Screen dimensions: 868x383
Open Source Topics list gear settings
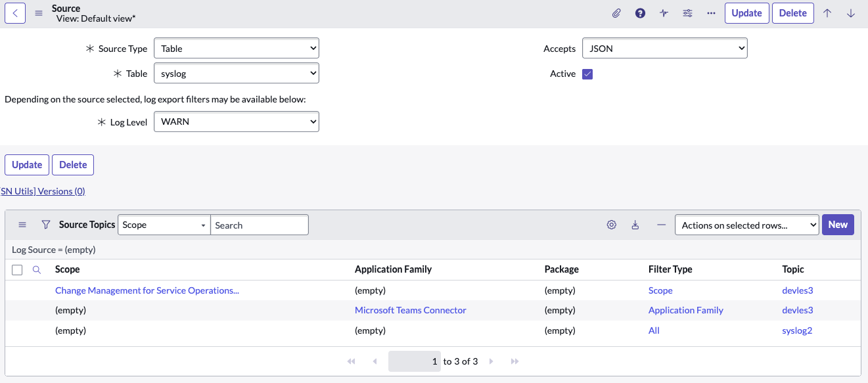[612, 225]
